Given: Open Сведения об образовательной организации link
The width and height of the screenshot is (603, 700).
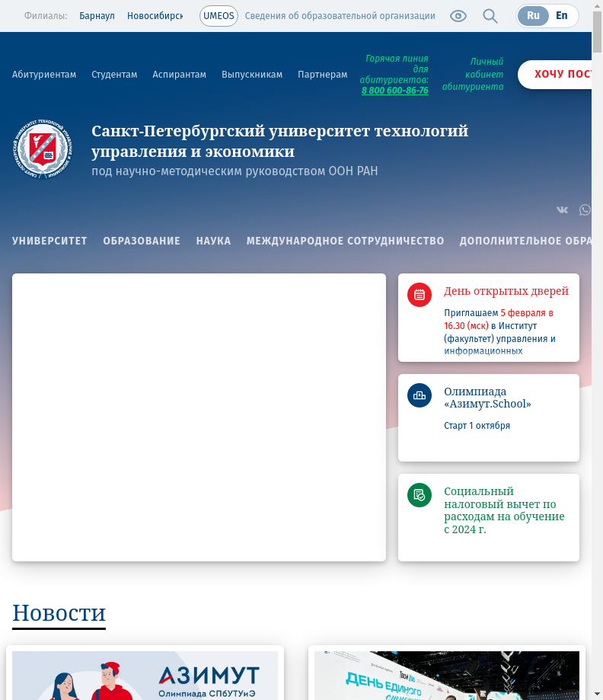Looking at the screenshot, I should tap(340, 16).
